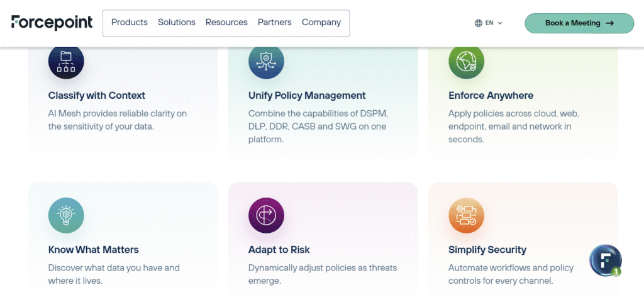Select the Classify with Context heading
The width and height of the screenshot is (644, 297).
click(x=97, y=96)
